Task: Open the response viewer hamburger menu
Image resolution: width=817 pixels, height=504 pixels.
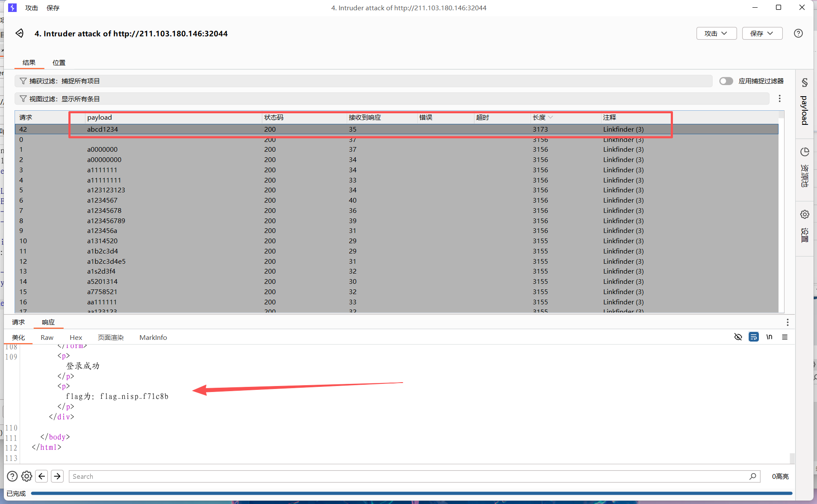Action: [785, 337]
